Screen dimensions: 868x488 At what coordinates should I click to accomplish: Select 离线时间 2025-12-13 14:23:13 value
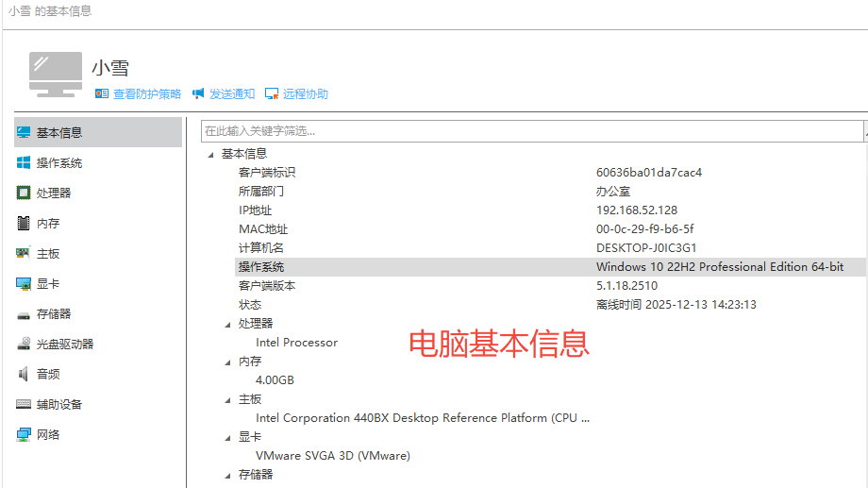click(x=676, y=304)
